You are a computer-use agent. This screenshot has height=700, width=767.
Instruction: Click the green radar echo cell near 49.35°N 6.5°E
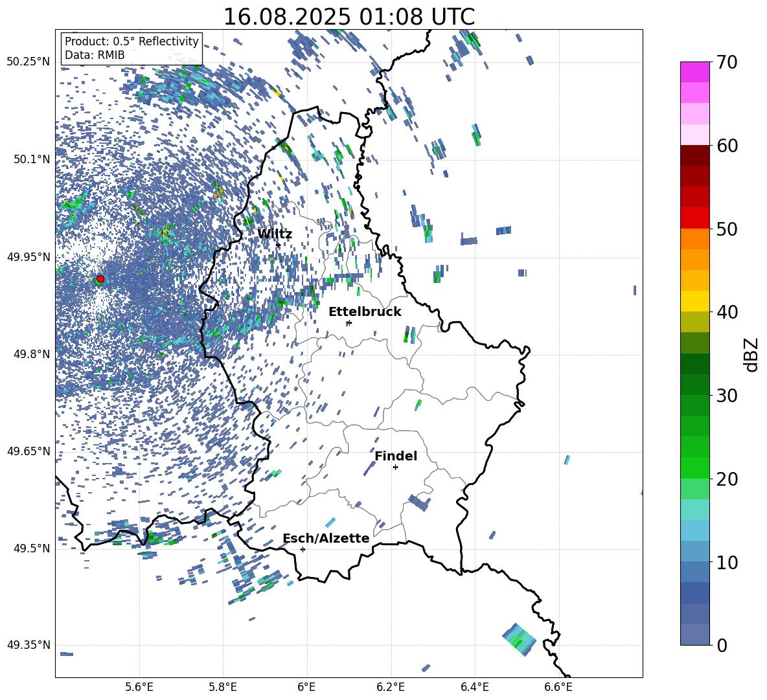pyautogui.click(x=520, y=639)
